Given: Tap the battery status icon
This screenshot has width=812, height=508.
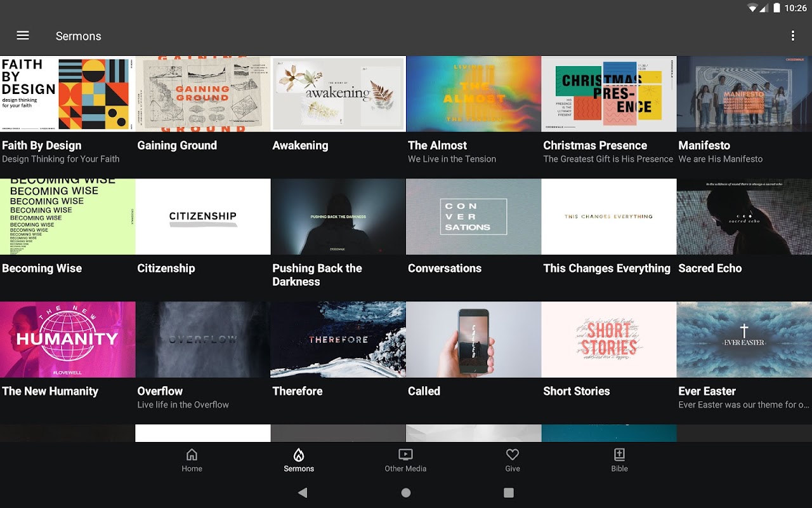Looking at the screenshot, I should (x=776, y=8).
